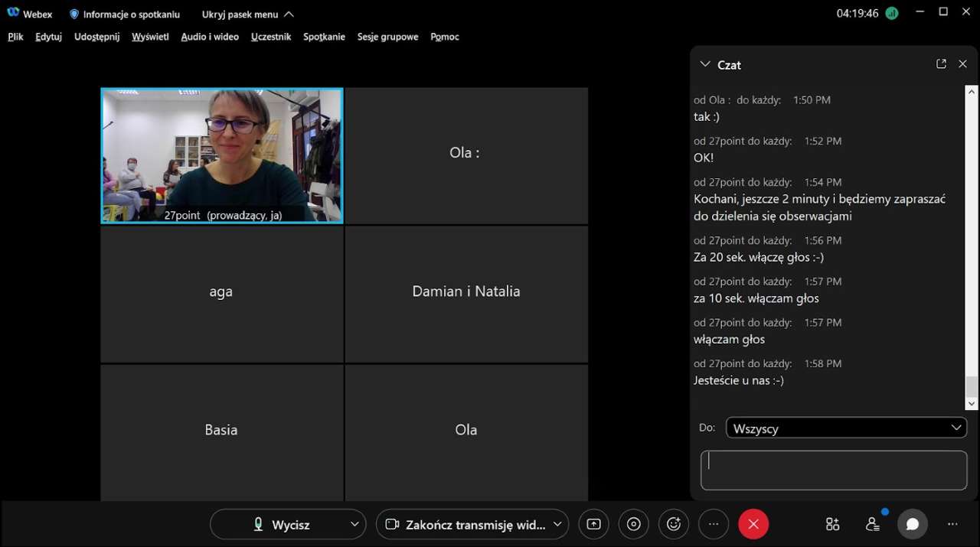
Task: Open the Sesje grupowe menu
Action: (x=387, y=37)
